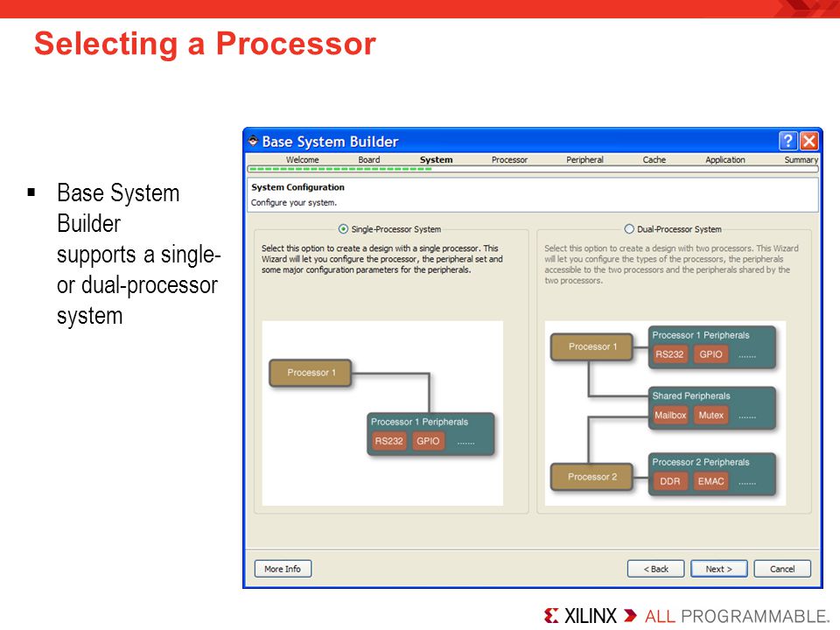Click the 'System Configuration' heading text
Screen dimensions: 840x630
coord(297,187)
